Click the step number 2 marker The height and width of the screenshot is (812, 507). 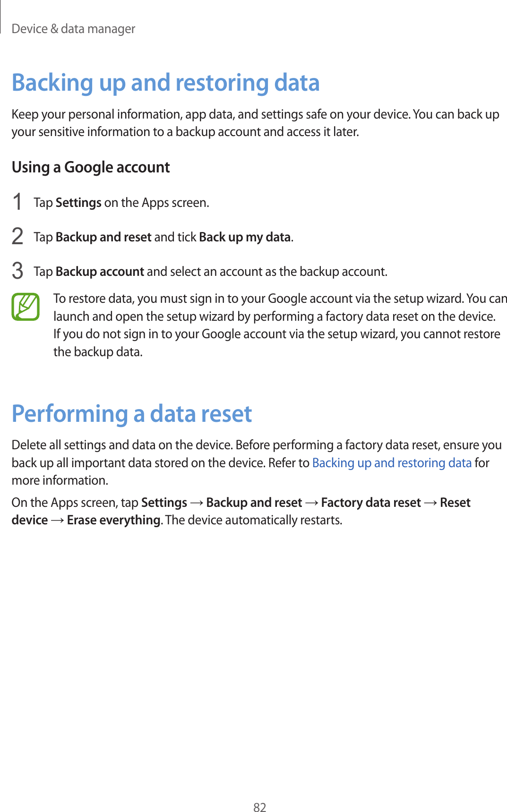pyautogui.click(x=17, y=237)
